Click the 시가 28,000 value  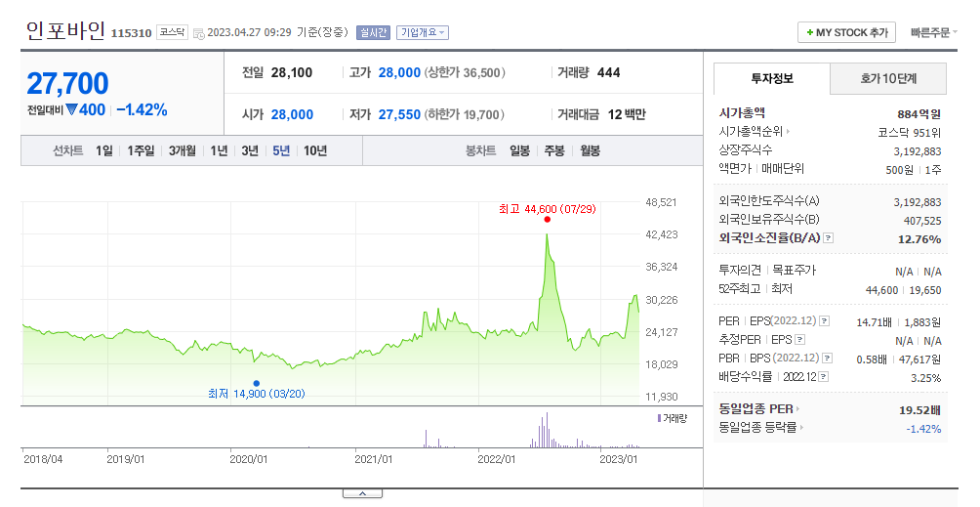click(x=293, y=114)
